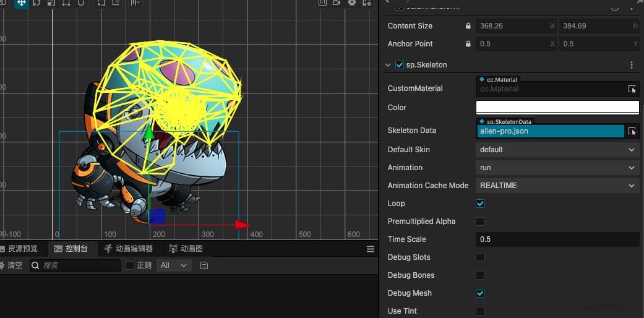Switch to the 控制台 tab
The image size is (644, 318).
coord(72,249)
